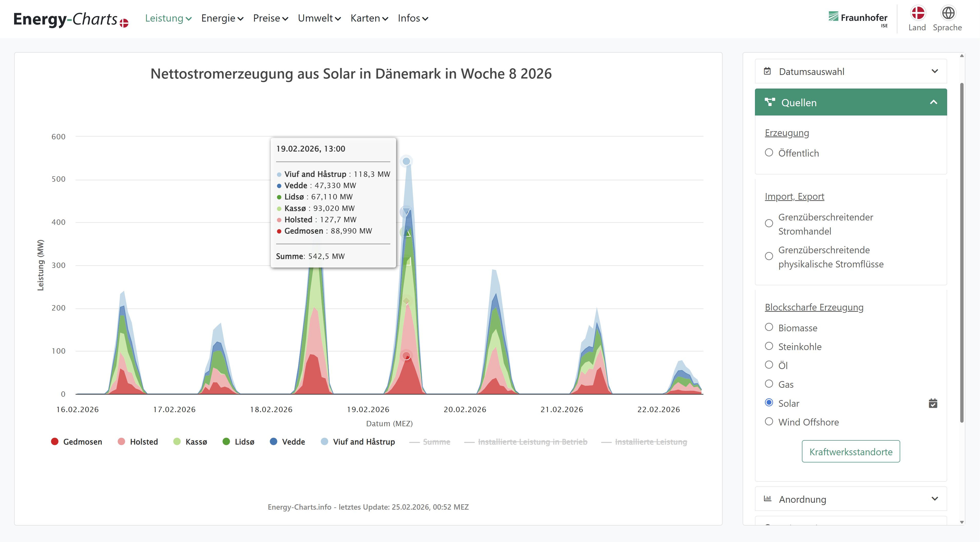Click the Datumsauswahl calendar icon
This screenshot has width=980, height=542.
(767, 71)
